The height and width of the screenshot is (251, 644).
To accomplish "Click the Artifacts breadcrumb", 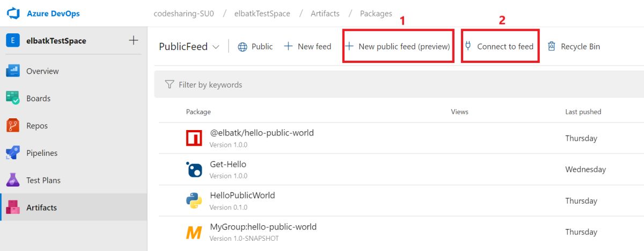I will (x=325, y=13).
